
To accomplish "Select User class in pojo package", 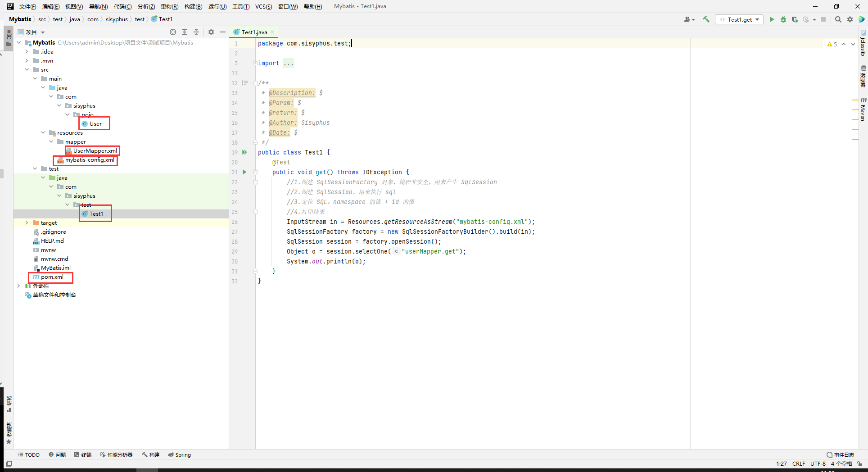I will [92, 123].
